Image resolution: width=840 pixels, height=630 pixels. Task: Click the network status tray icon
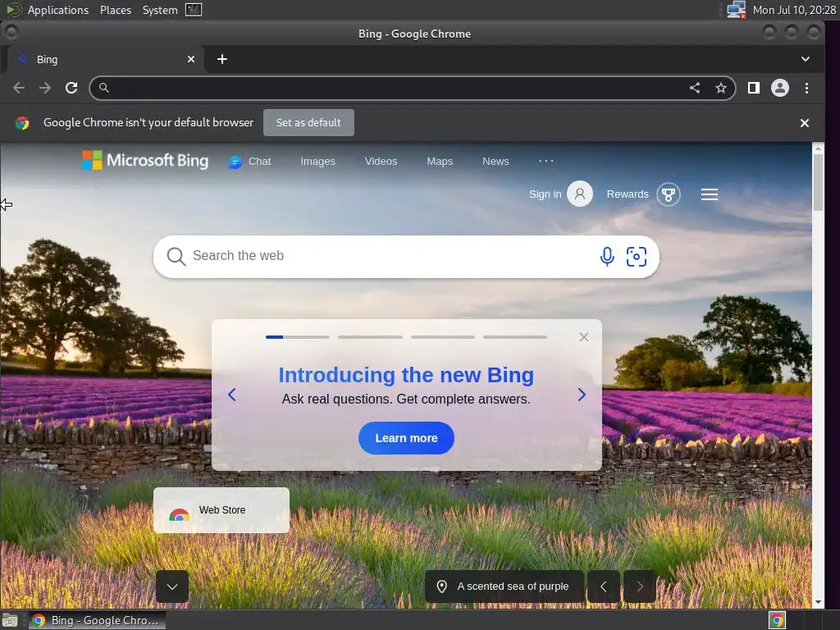pos(736,10)
